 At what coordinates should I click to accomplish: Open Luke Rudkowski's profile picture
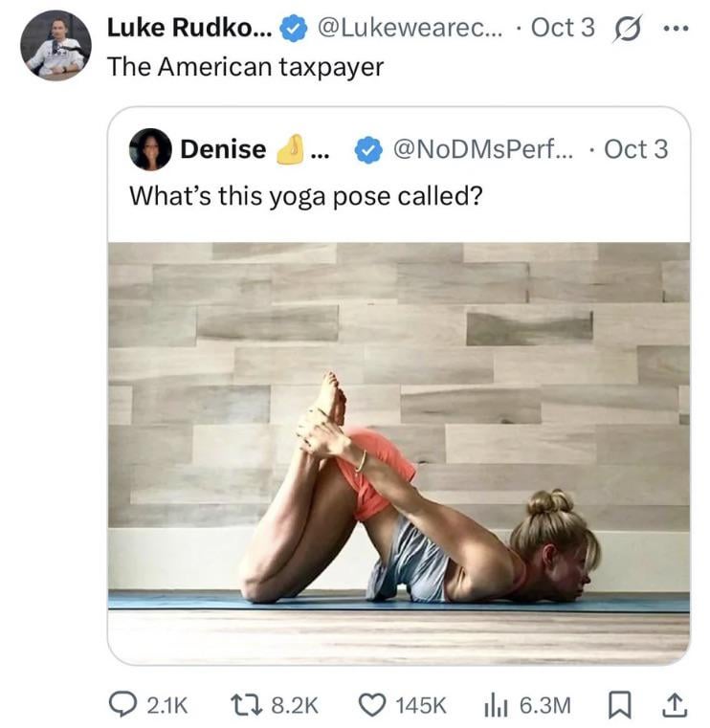[x=55, y=45]
